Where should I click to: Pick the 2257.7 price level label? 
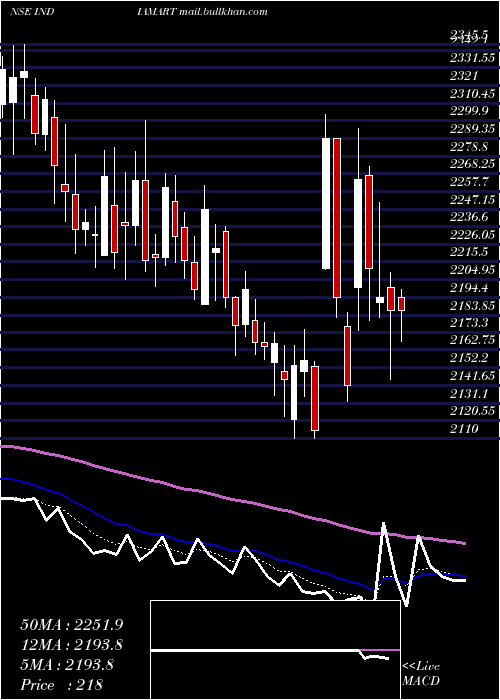[470, 182]
